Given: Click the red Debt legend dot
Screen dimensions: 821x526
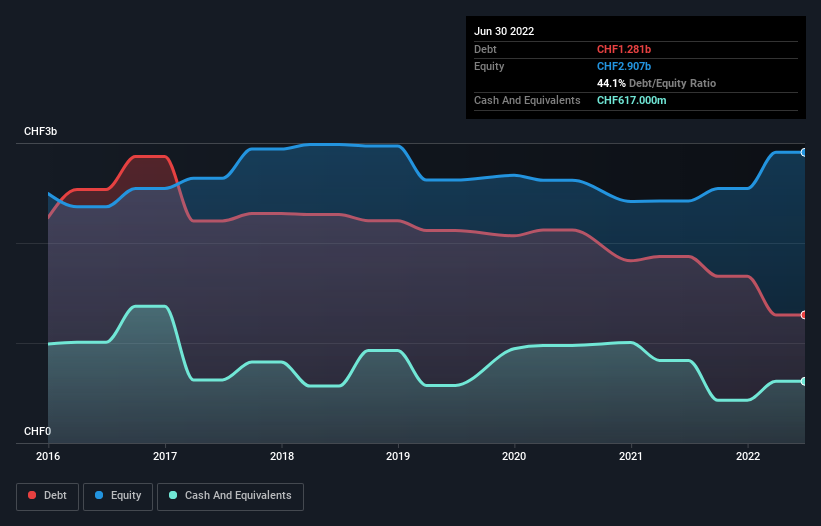Looking at the screenshot, I should pos(32,495).
